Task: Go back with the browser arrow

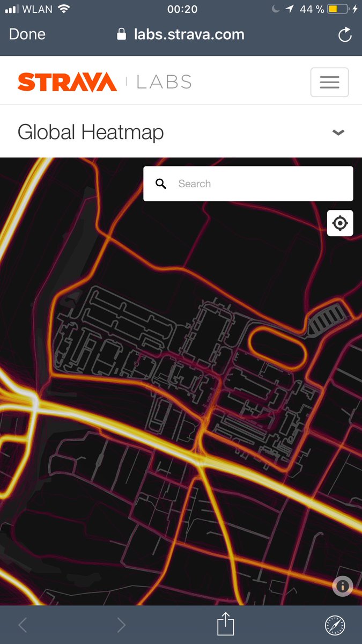Action: [23, 625]
